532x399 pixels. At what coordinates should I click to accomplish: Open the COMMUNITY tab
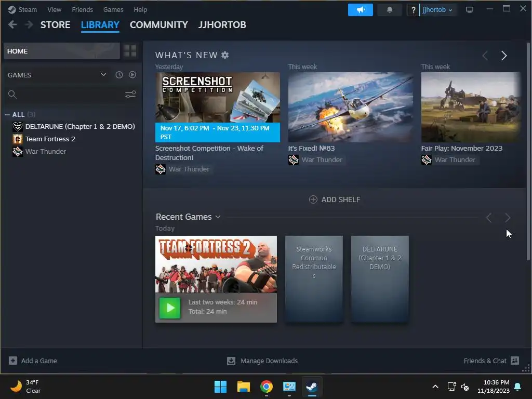tap(159, 25)
